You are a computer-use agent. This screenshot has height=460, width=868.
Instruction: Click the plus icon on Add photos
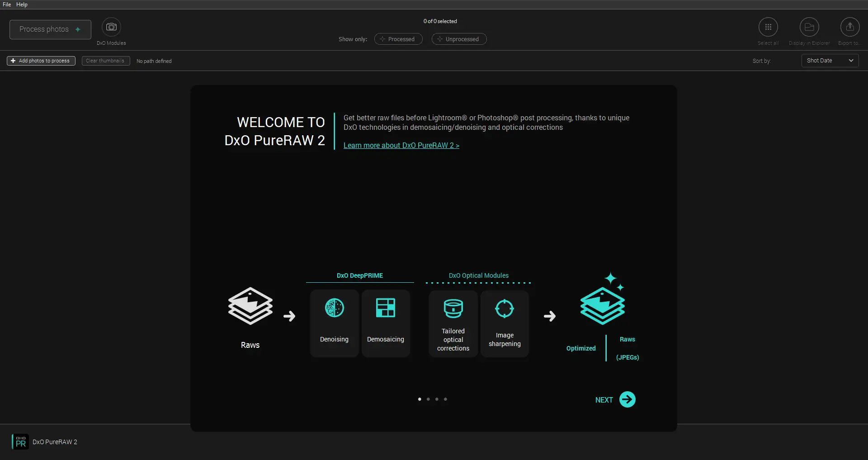pos(13,61)
